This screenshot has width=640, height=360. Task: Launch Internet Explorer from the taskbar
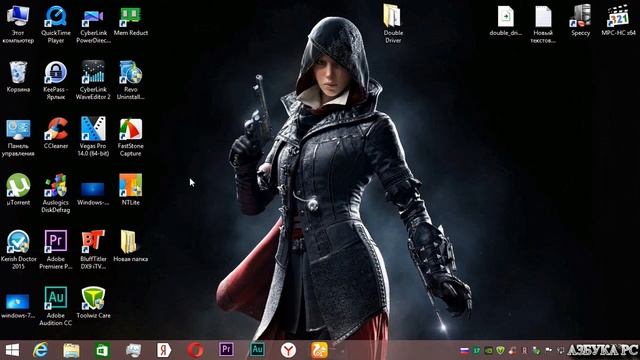(x=40, y=350)
